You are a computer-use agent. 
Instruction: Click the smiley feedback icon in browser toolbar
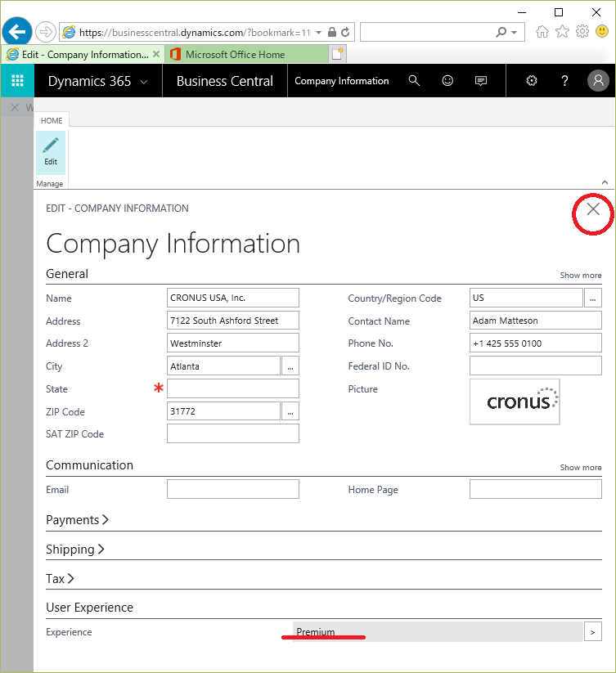[602, 31]
